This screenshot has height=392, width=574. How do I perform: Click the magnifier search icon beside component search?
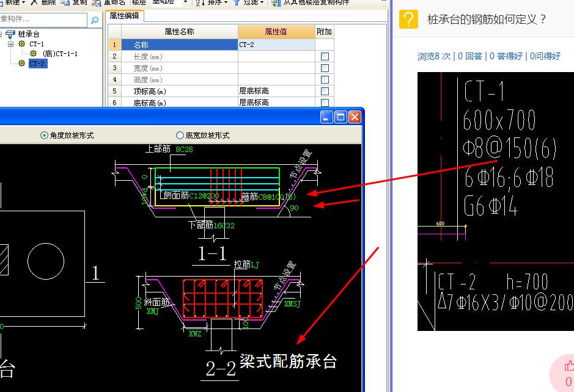point(95,20)
